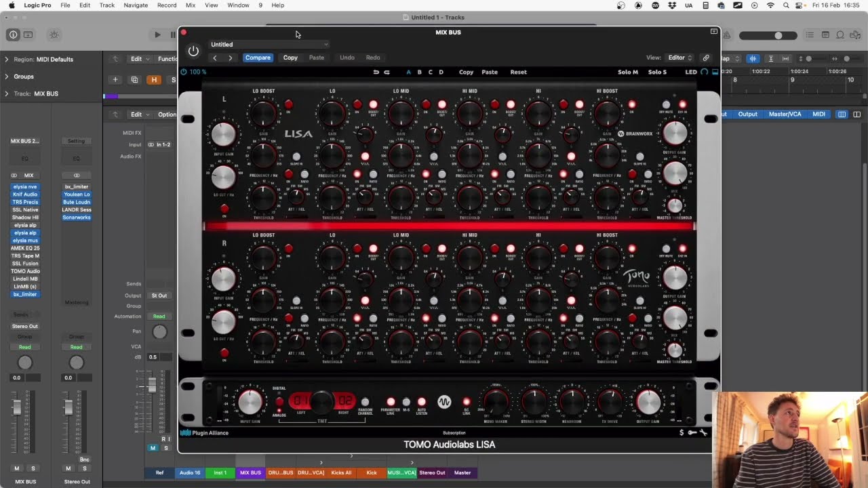Open the St Out output dropdown

coord(159,296)
